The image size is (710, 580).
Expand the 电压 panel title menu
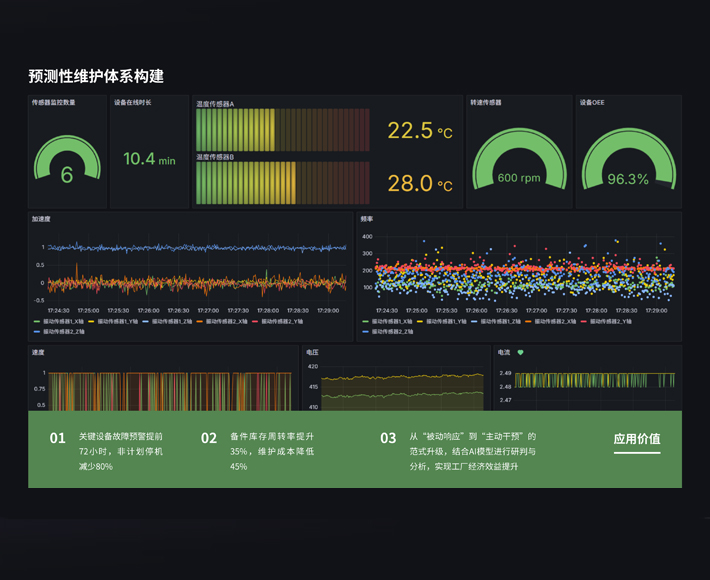313,352
